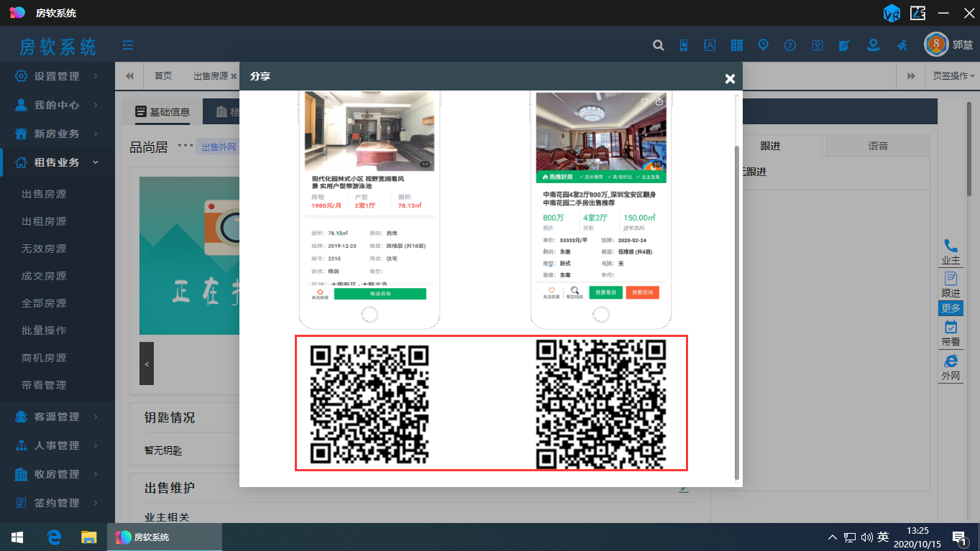
Task: Open the help question mark icon
Action: 790,45
